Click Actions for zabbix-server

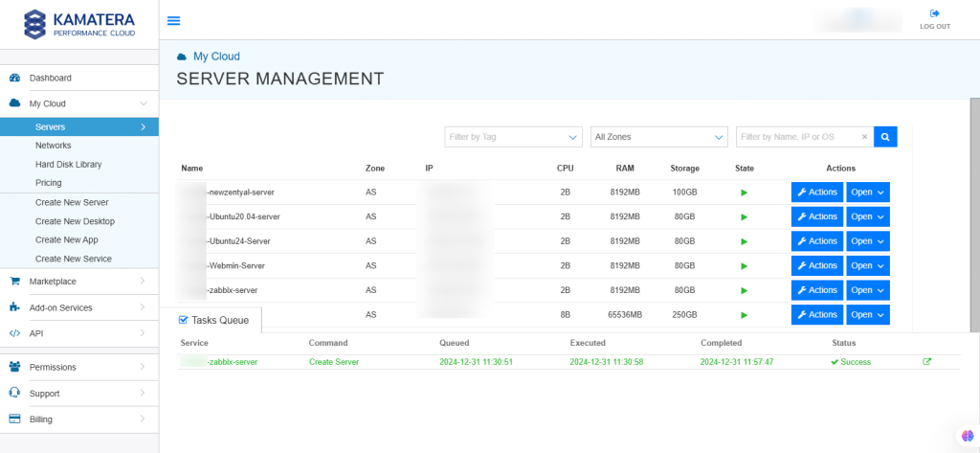pos(817,289)
